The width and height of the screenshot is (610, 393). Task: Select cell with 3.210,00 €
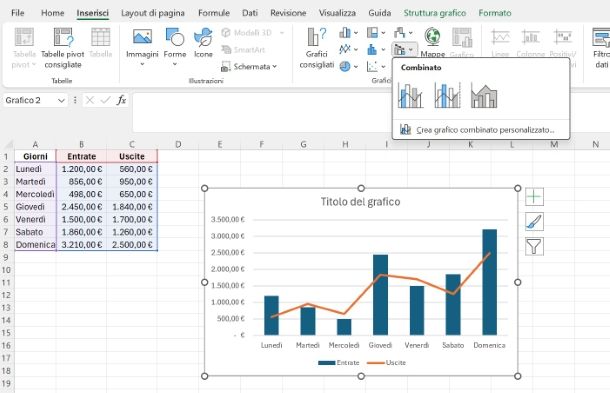click(81, 245)
